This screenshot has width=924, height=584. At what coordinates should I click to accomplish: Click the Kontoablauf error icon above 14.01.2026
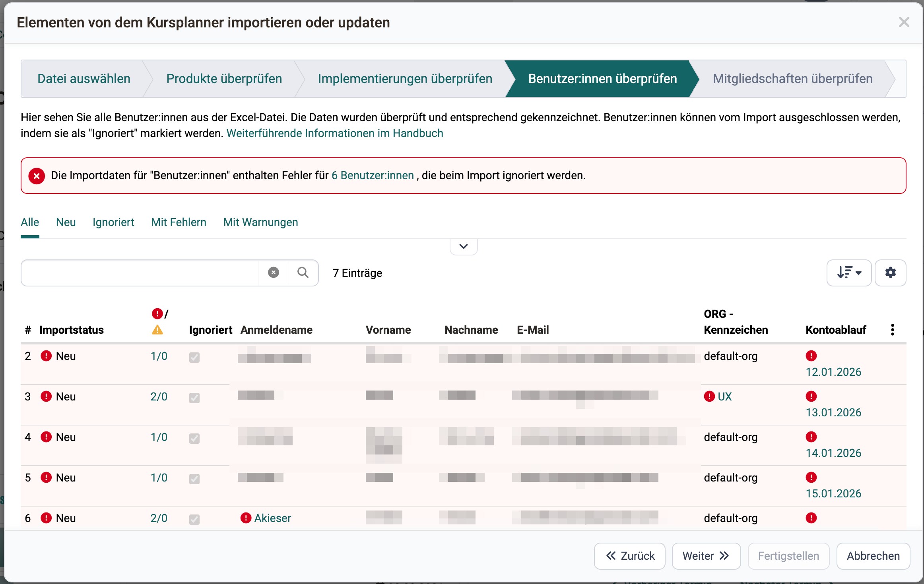[811, 437]
